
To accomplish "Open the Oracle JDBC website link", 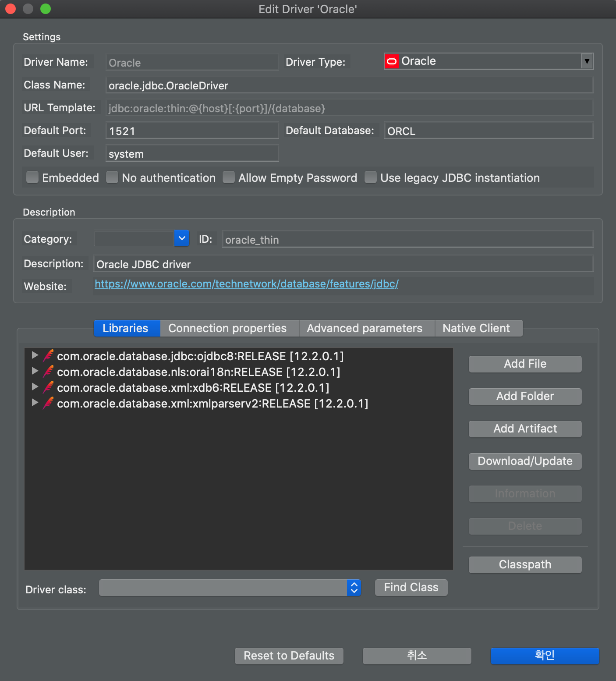I will [247, 284].
